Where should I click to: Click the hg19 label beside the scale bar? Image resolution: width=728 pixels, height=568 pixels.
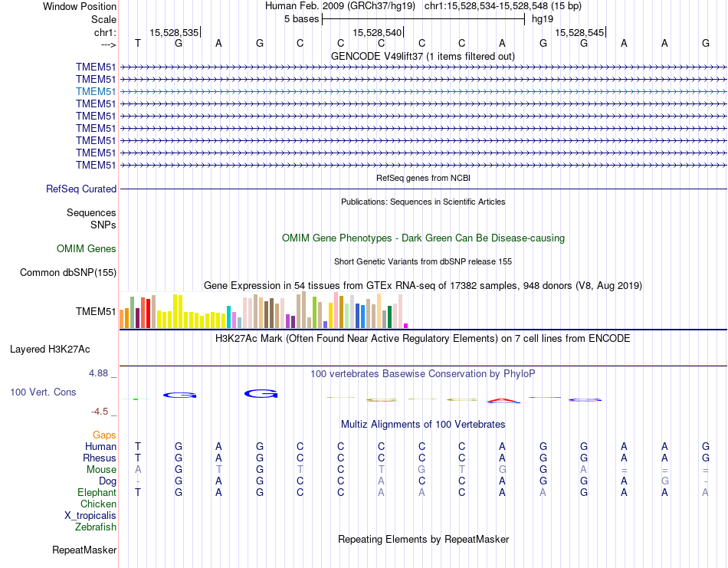coord(543,19)
